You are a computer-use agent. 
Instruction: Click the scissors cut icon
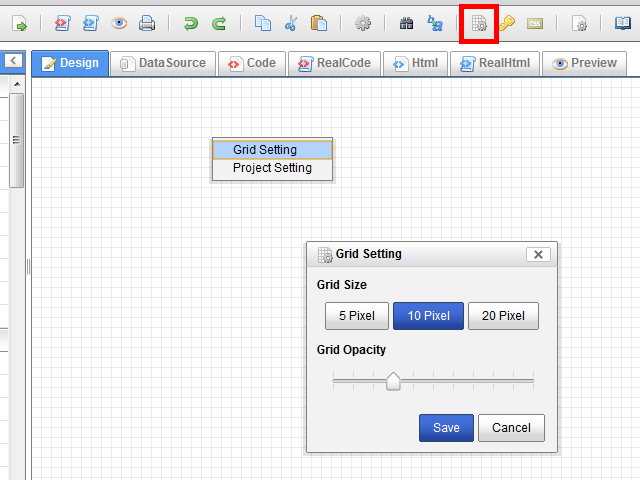[291, 23]
